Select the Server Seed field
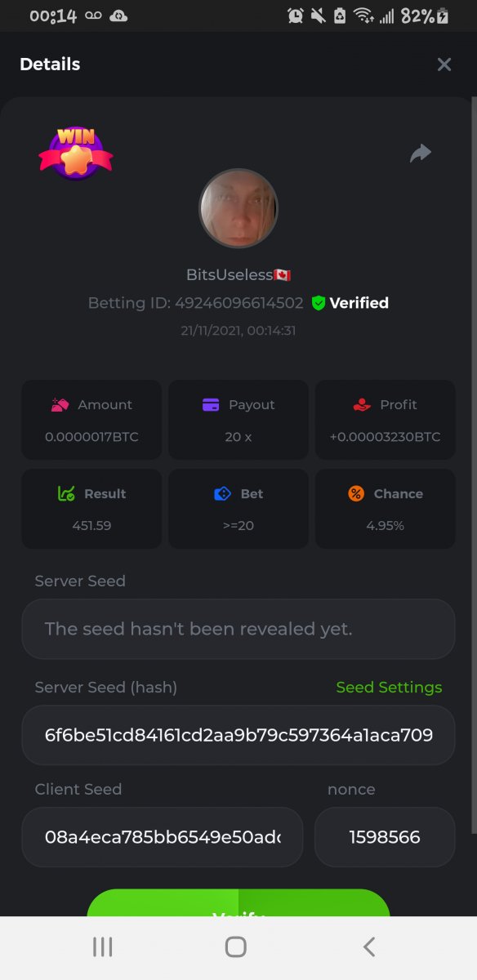Viewport: 477px width, 980px height. pos(238,629)
